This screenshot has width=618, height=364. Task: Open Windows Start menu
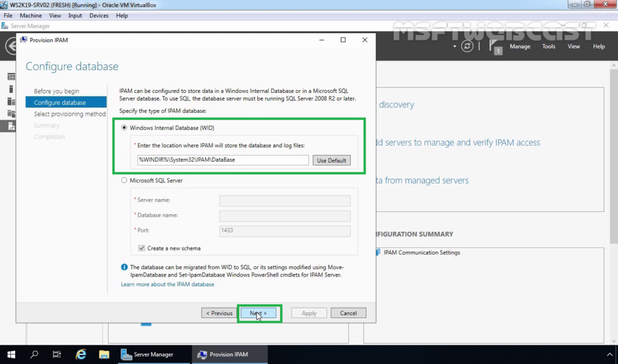click(x=11, y=354)
